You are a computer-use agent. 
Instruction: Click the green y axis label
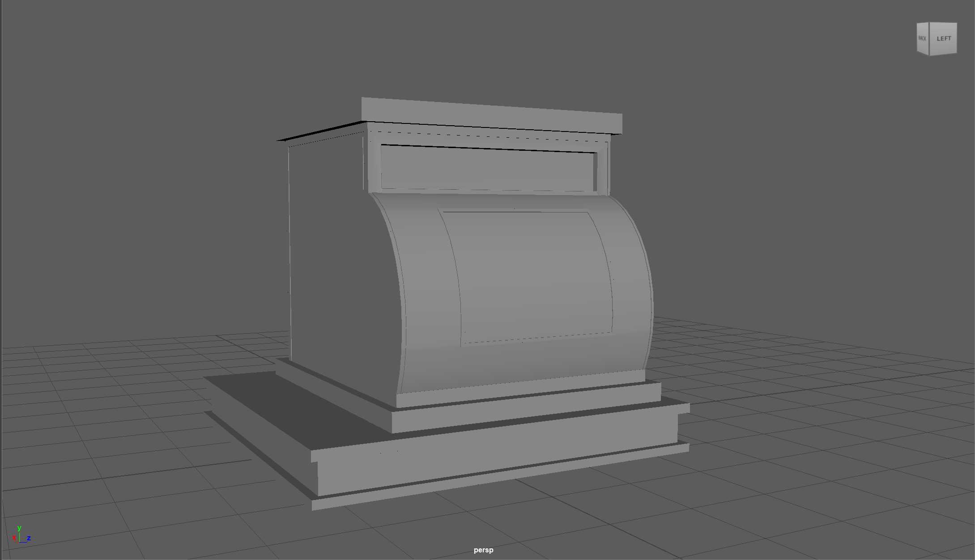[19, 528]
